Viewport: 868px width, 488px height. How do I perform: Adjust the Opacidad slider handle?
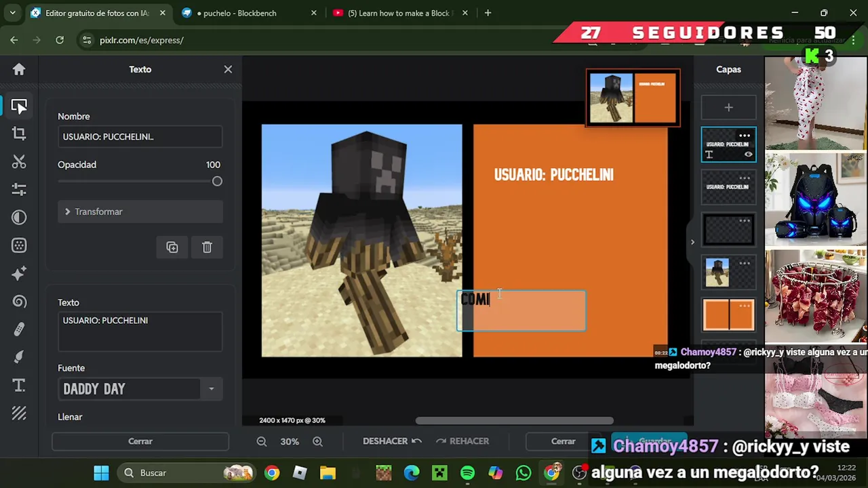coord(217,182)
